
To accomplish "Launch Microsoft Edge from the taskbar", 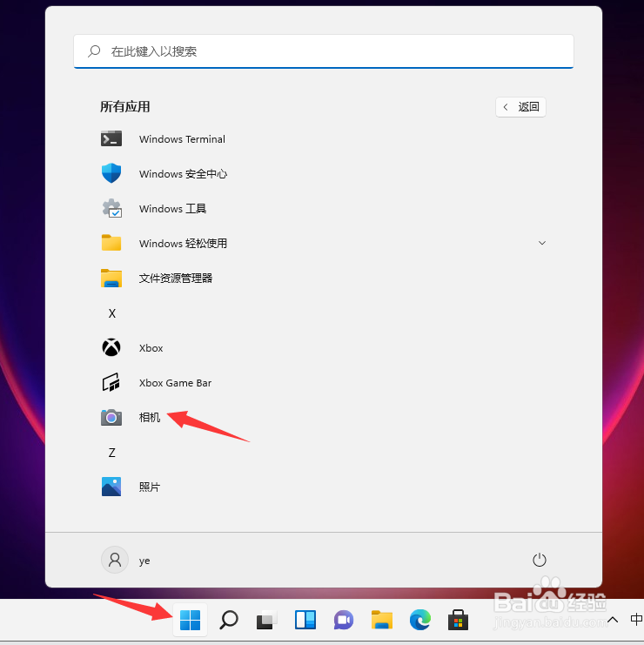I will click(x=419, y=620).
